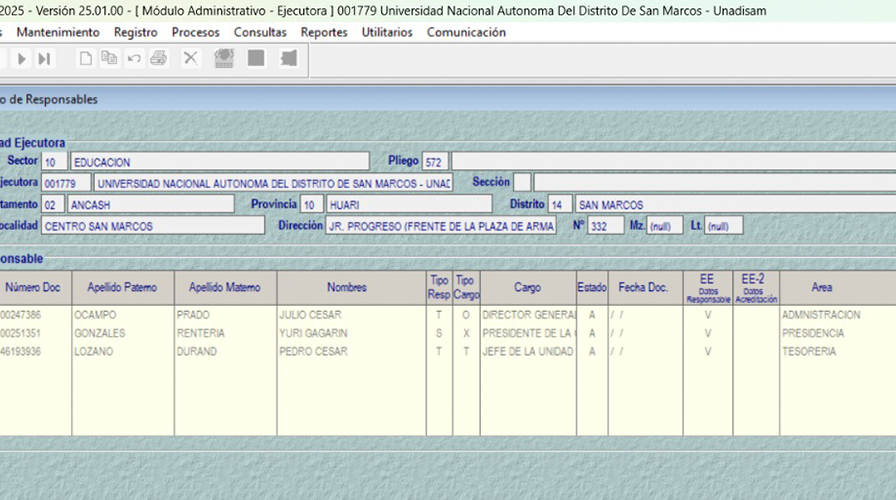Click the undo arrow icon

pyautogui.click(x=134, y=58)
